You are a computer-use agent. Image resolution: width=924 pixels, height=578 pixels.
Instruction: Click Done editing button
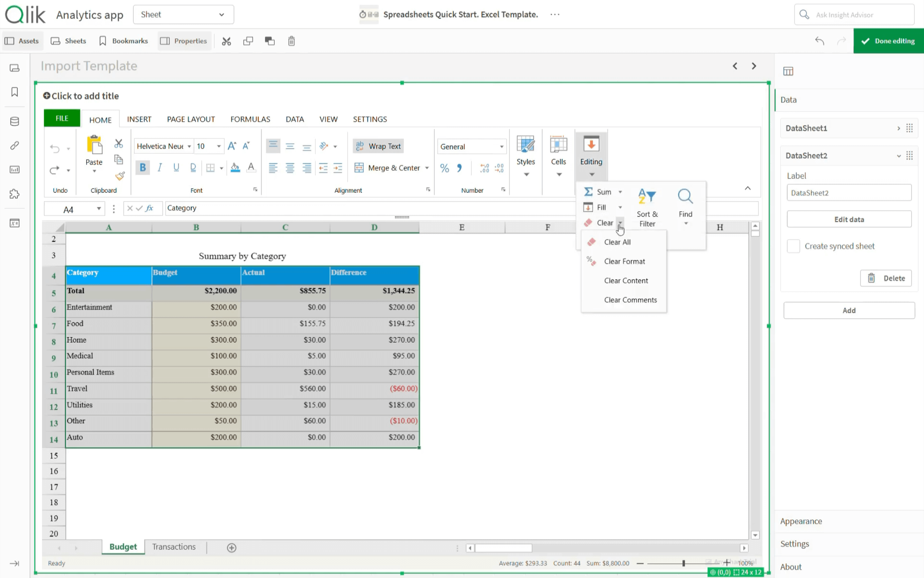tap(888, 41)
